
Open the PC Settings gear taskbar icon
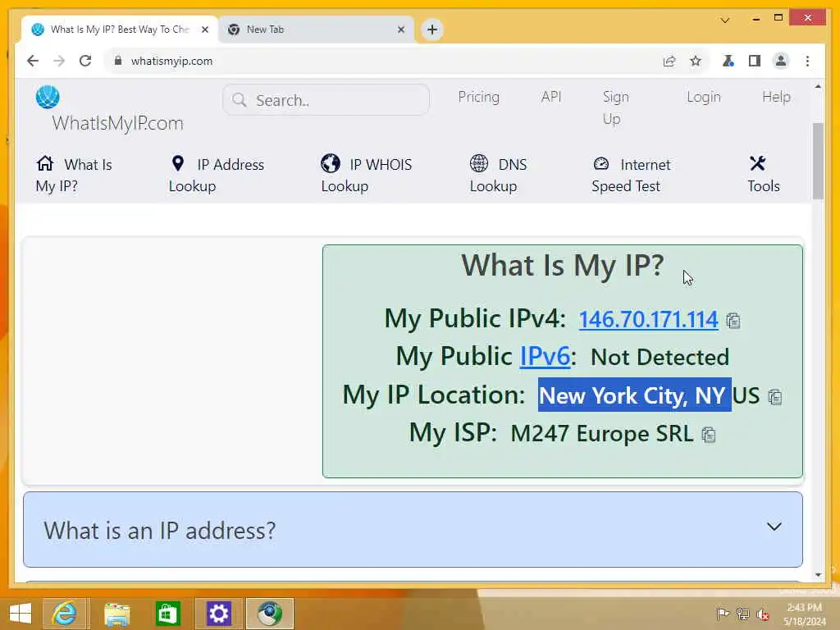pos(218,614)
